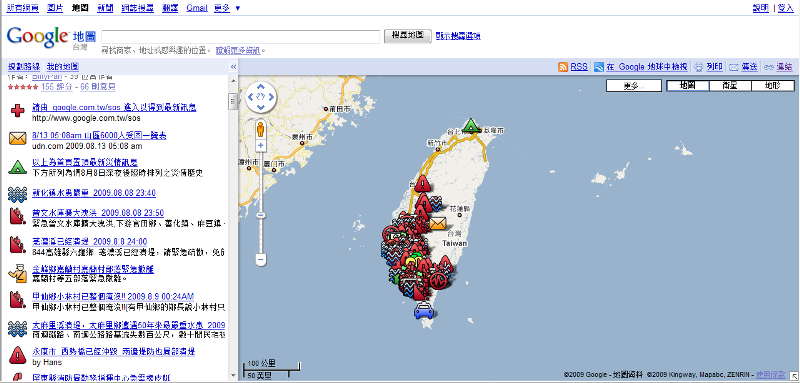Select the standard map view button
Screen dimensions: 800x383
688,86
